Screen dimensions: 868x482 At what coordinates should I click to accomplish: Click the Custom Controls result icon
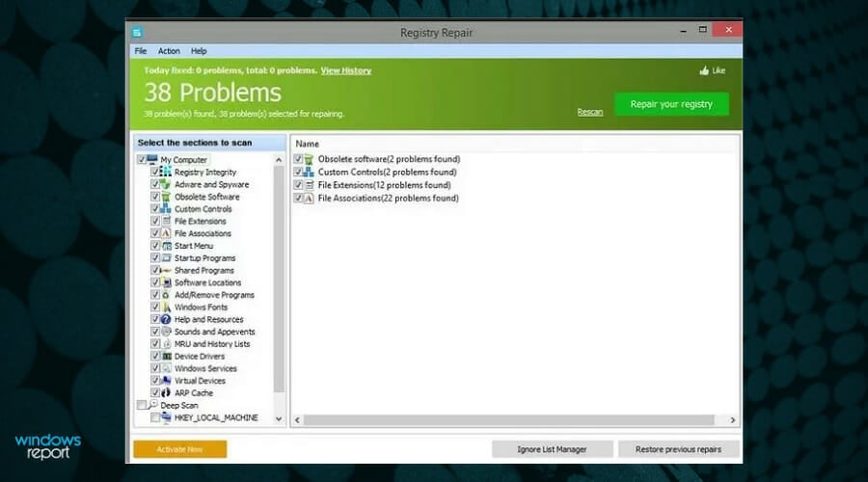click(x=309, y=173)
